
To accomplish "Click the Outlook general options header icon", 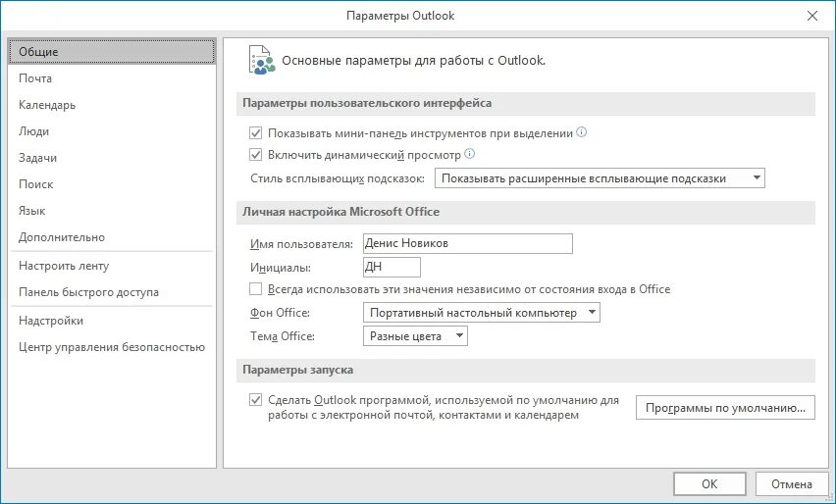I will click(259, 59).
